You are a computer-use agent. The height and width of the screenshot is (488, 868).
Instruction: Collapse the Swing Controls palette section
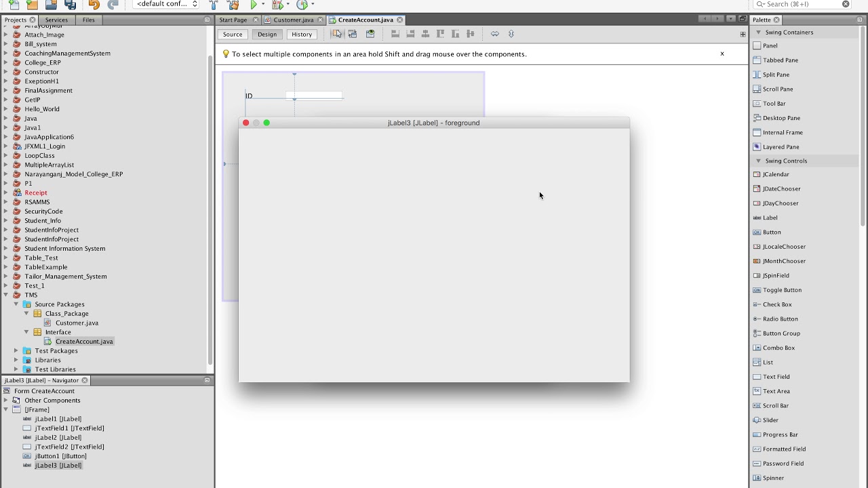759,161
